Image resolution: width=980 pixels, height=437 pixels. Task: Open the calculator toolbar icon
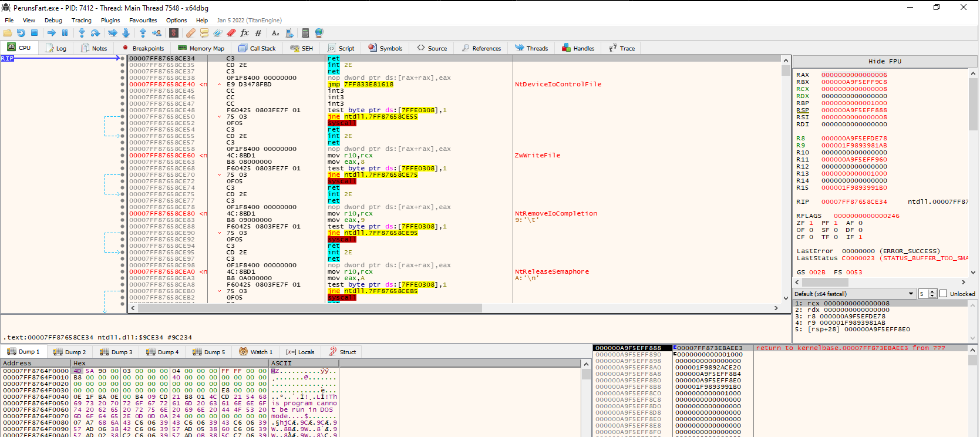tap(305, 33)
